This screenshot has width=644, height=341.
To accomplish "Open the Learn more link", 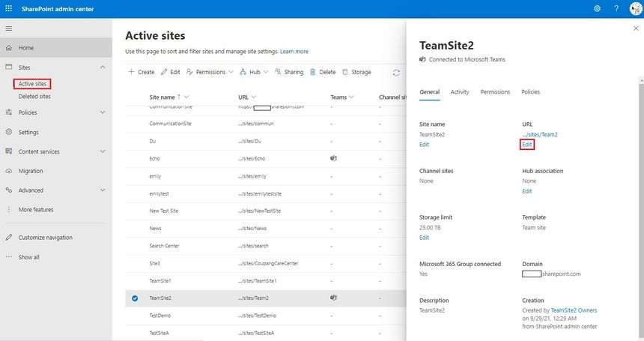I will [294, 52].
